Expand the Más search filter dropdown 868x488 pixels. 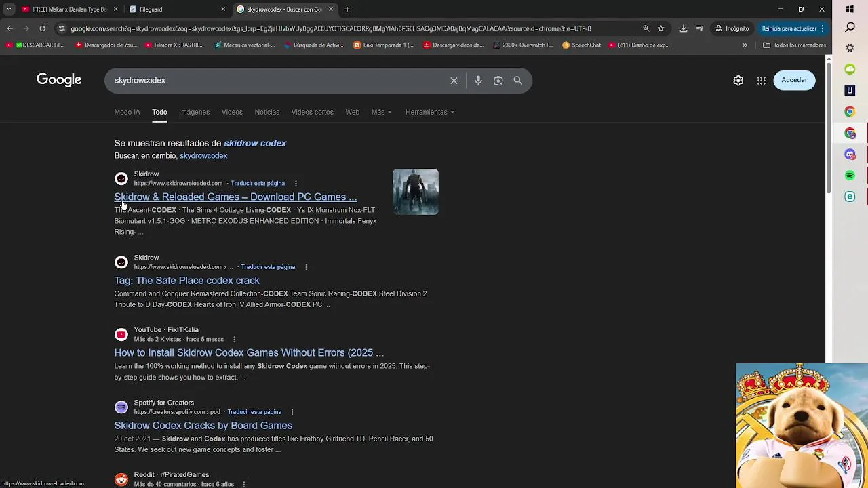tap(381, 112)
